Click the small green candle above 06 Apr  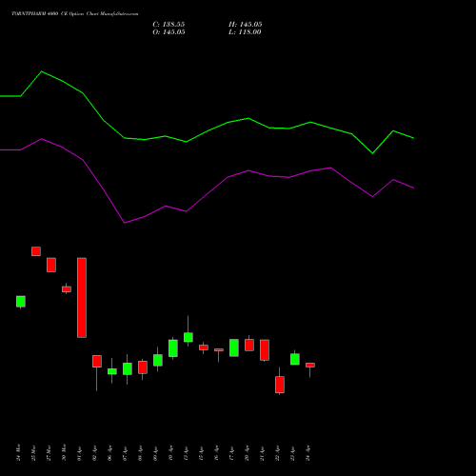(112, 371)
